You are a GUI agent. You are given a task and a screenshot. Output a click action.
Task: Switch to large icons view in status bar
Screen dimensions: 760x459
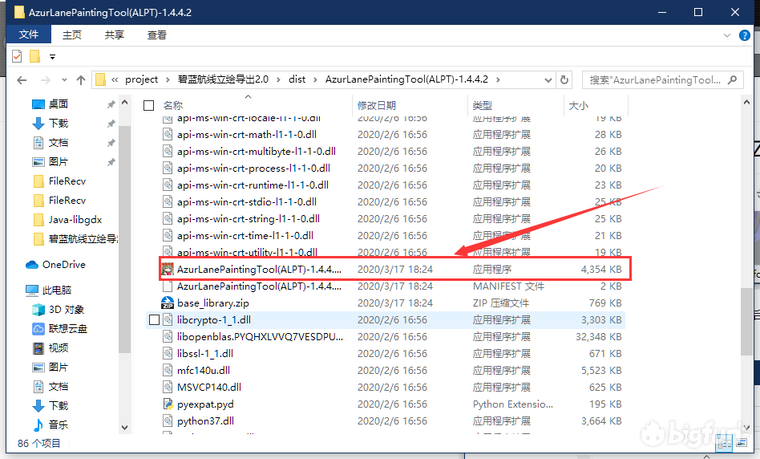(741, 443)
